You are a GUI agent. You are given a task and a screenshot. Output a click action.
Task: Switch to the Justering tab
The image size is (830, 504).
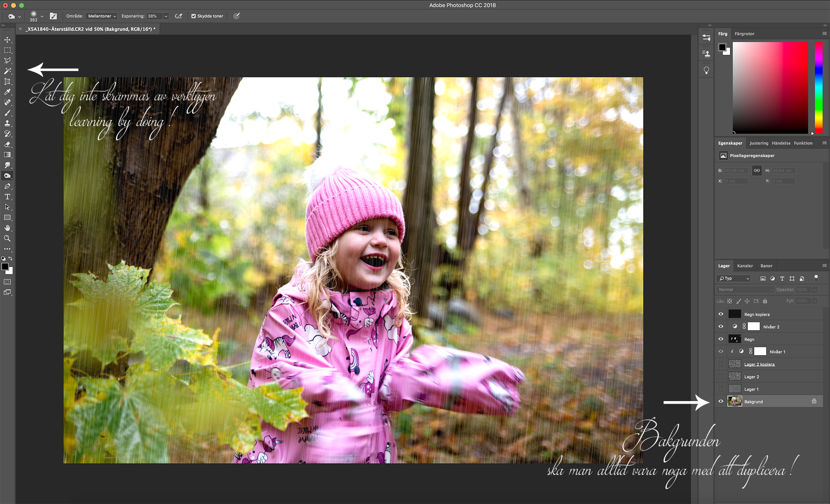(x=759, y=143)
